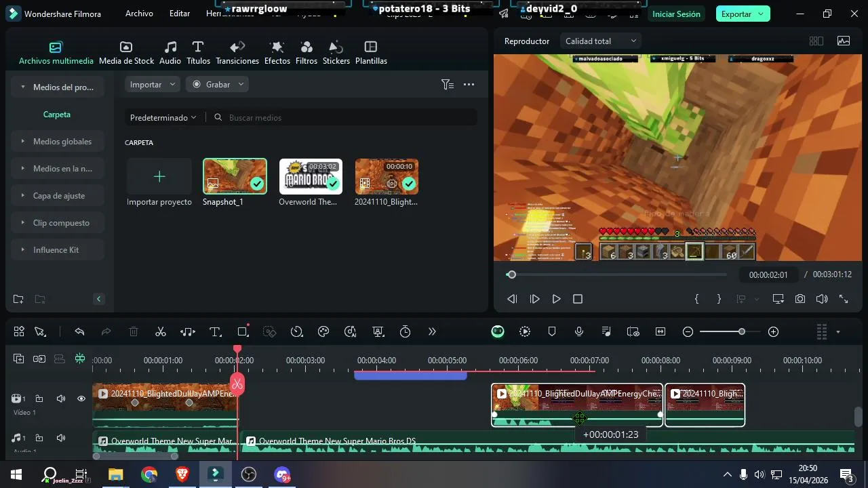Open the media filter icon
The width and height of the screenshot is (868, 488).
[x=448, y=85]
